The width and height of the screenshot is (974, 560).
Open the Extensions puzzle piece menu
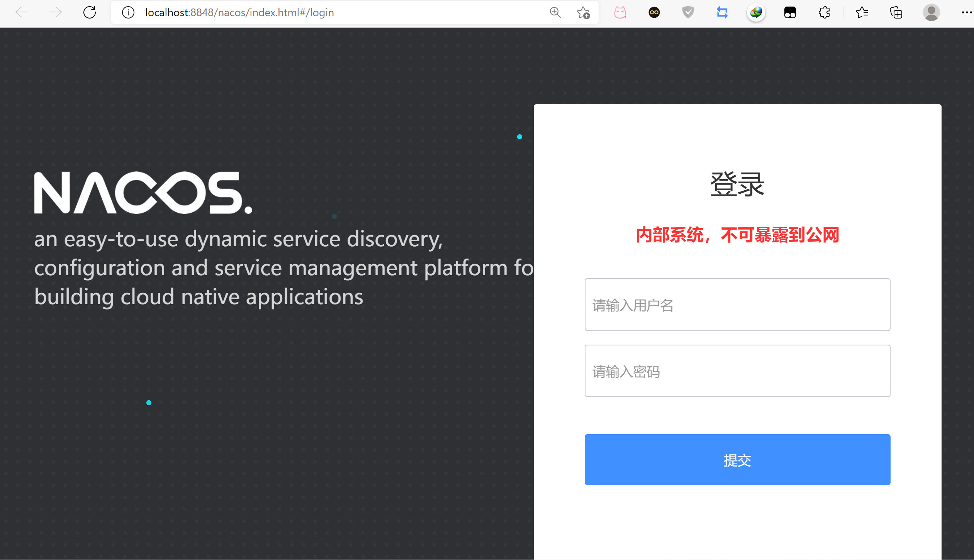(824, 12)
